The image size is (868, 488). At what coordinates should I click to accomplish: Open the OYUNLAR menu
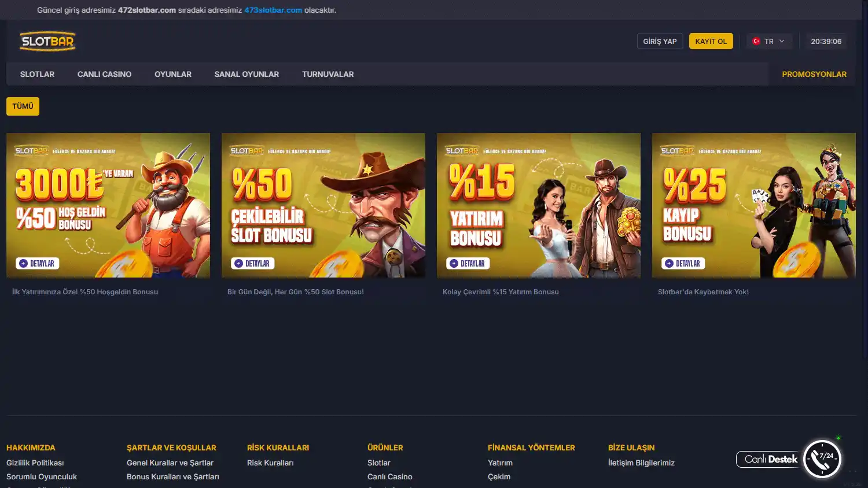tap(172, 74)
